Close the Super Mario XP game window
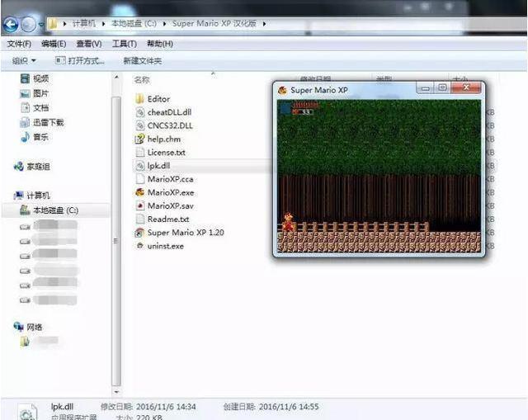This screenshot has height=420, width=528. (466, 88)
